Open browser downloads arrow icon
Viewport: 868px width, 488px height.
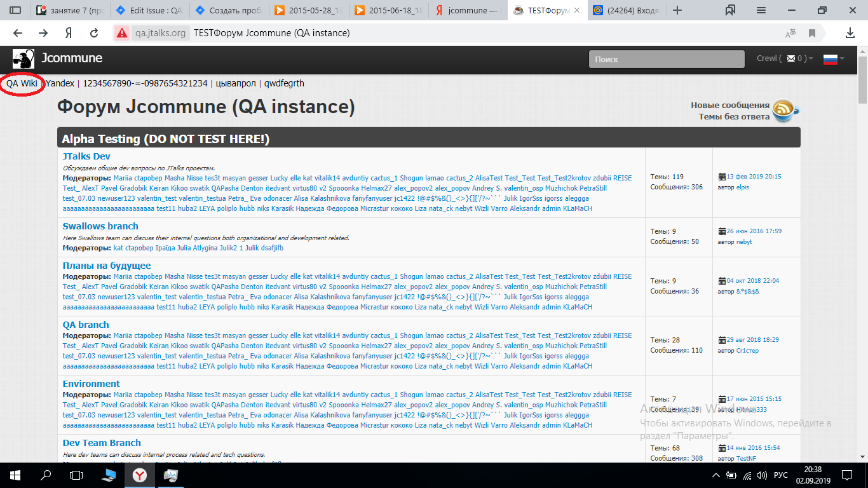pyautogui.click(x=850, y=33)
